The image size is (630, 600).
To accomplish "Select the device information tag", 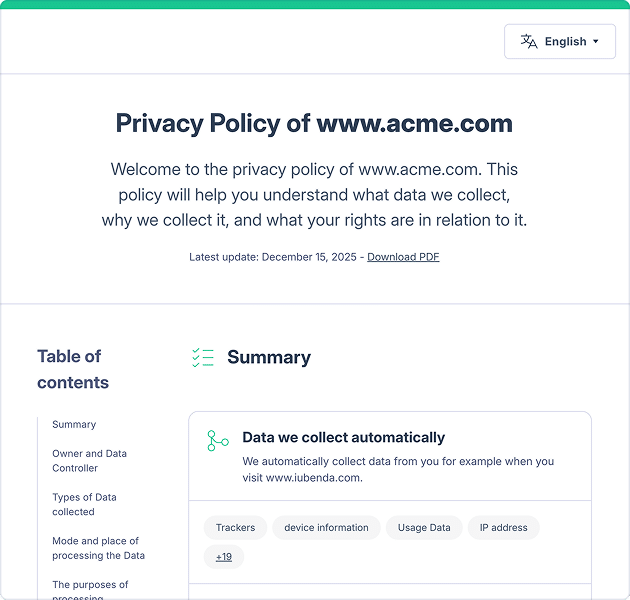I will [x=326, y=527].
